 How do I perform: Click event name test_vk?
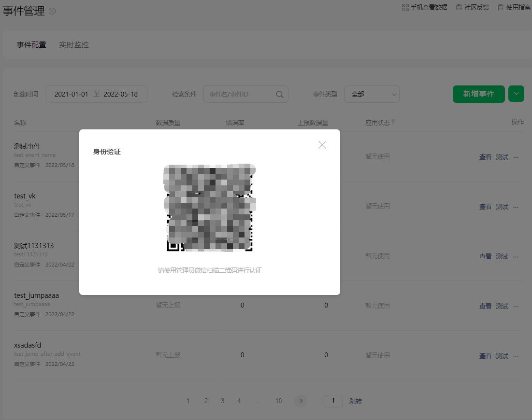[25, 196]
